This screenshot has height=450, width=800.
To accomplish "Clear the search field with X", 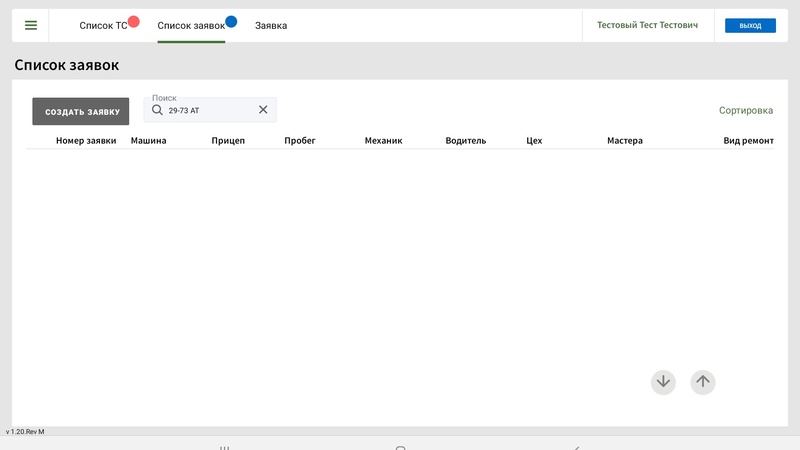I will tap(263, 110).
